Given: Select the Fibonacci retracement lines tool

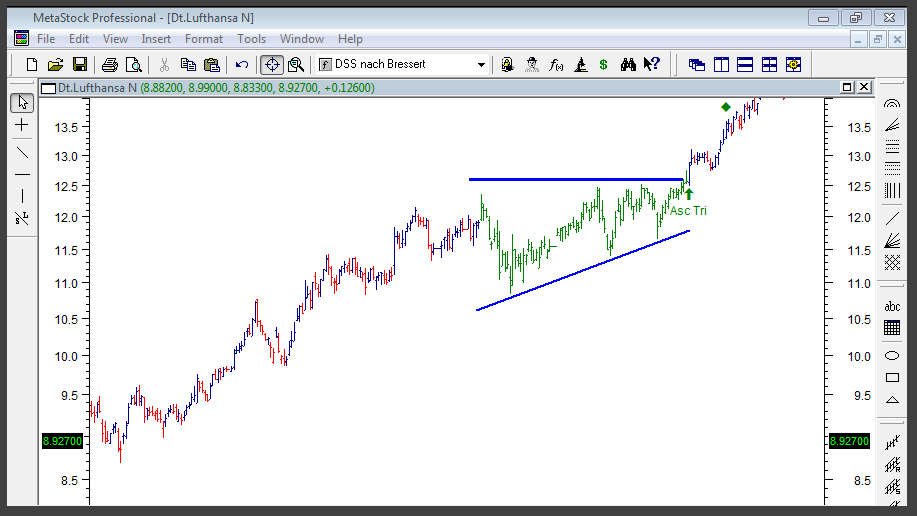Looking at the screenshot, I should pos(892,146).
